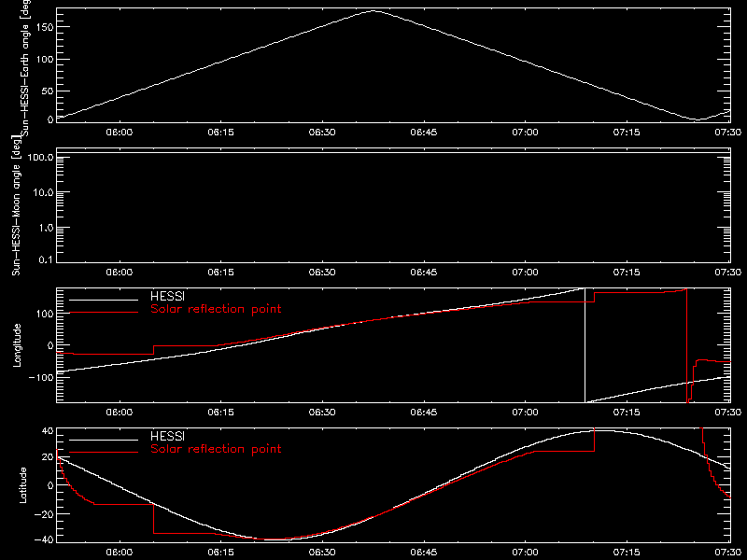Click 06:15 time label under Earth angle plot
747x560 pixels.
tap(220, 133)
